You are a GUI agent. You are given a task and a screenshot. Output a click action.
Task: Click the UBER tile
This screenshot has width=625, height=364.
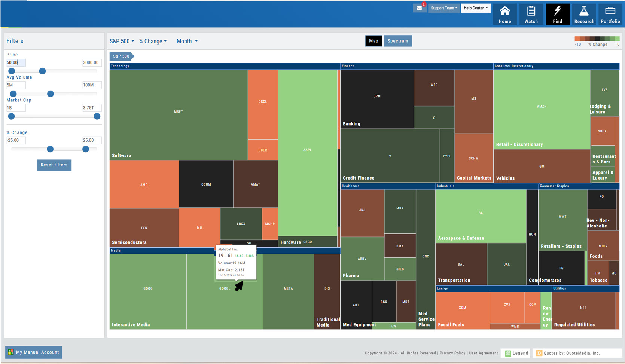[263, 150]
